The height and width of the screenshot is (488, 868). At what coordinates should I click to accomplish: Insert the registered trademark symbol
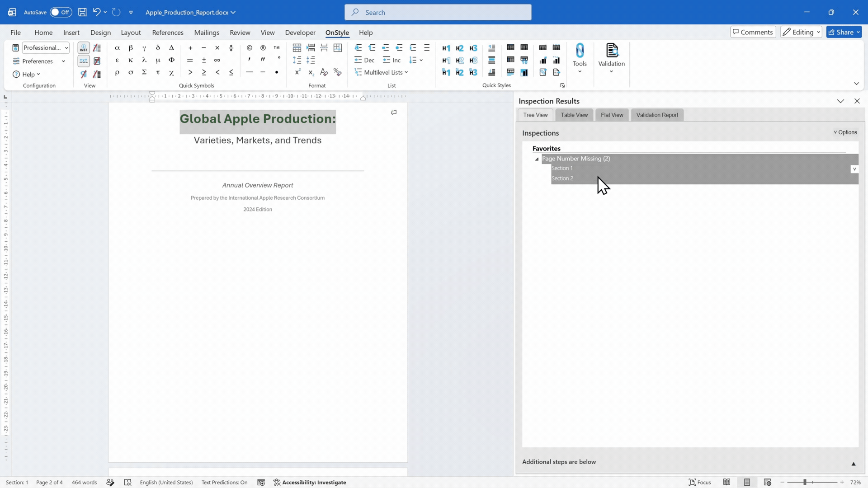click(263, 48)
